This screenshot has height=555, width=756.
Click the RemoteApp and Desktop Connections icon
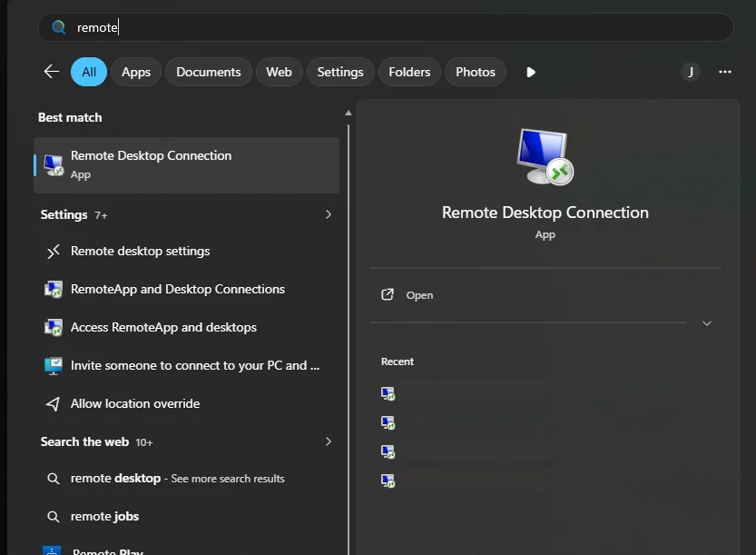coord(53,289)
